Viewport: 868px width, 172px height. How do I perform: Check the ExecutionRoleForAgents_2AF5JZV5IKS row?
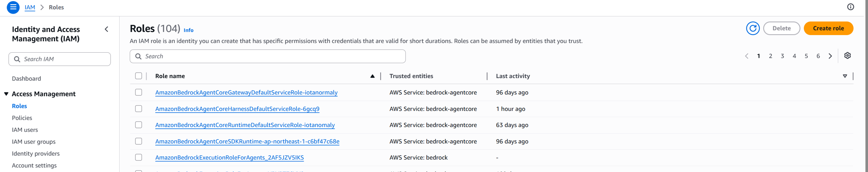coord(139,158)
